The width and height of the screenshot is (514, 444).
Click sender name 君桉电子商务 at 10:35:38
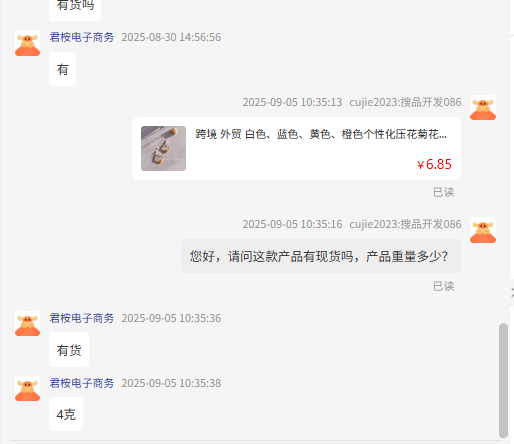point(82,383)
